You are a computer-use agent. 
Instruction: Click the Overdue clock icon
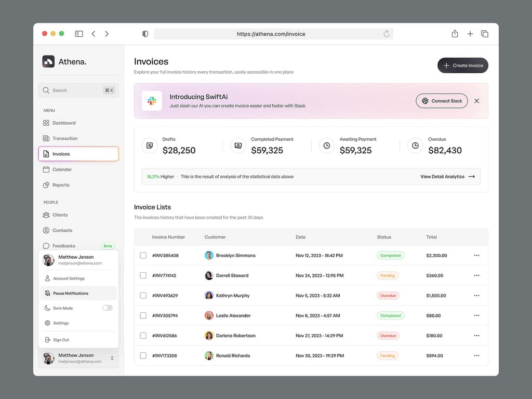(x=415, y=145)
